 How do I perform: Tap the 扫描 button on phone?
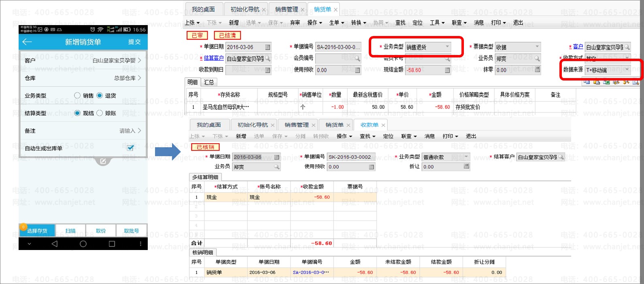pos(70,231)
